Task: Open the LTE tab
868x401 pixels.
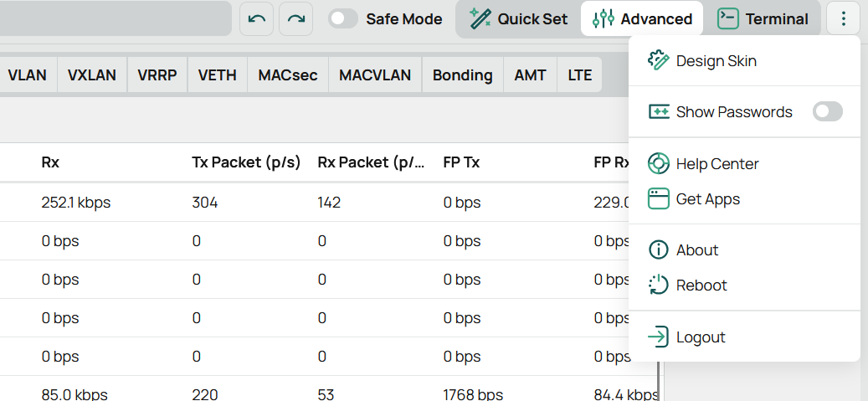Action: (580, 75)
